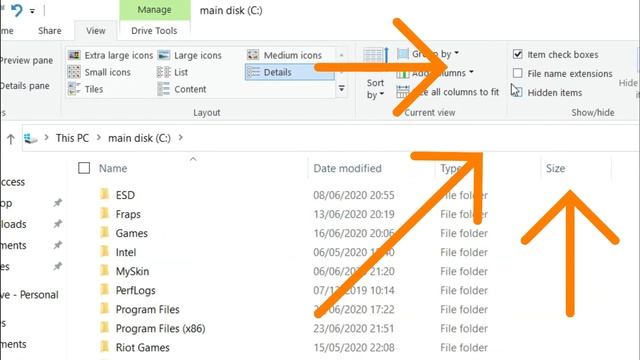Toggle the Preview pane button

pyautogui.click(x=27, y=60)
